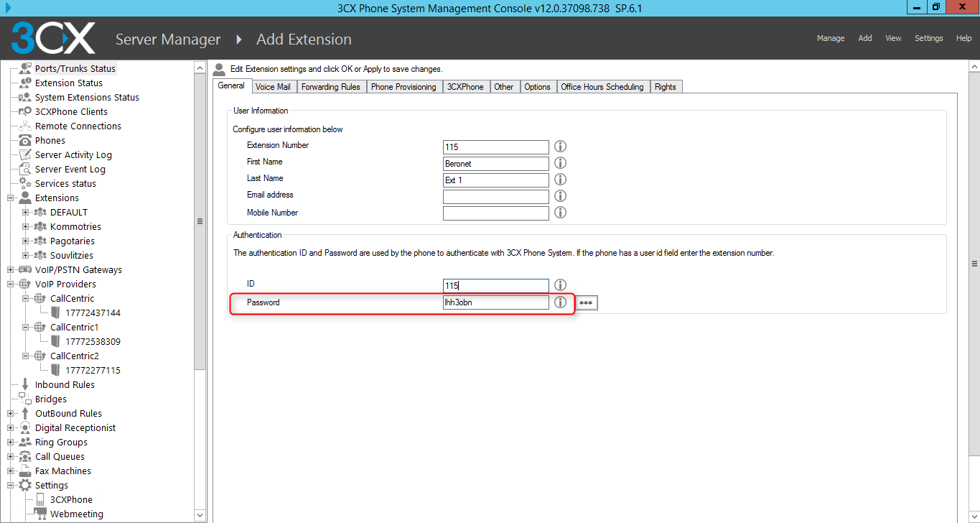Open the Manage menu
This screenshot has height=523, width=980.
pyautogui.click(x=831, y=38)
